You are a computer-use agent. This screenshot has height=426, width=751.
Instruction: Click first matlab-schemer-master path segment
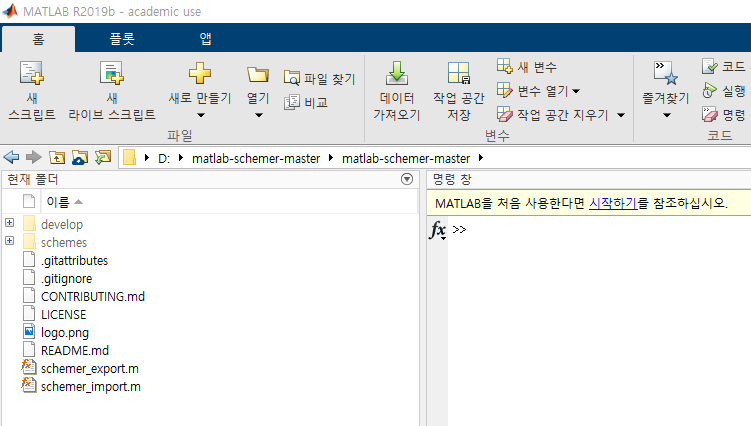[256, 159]
